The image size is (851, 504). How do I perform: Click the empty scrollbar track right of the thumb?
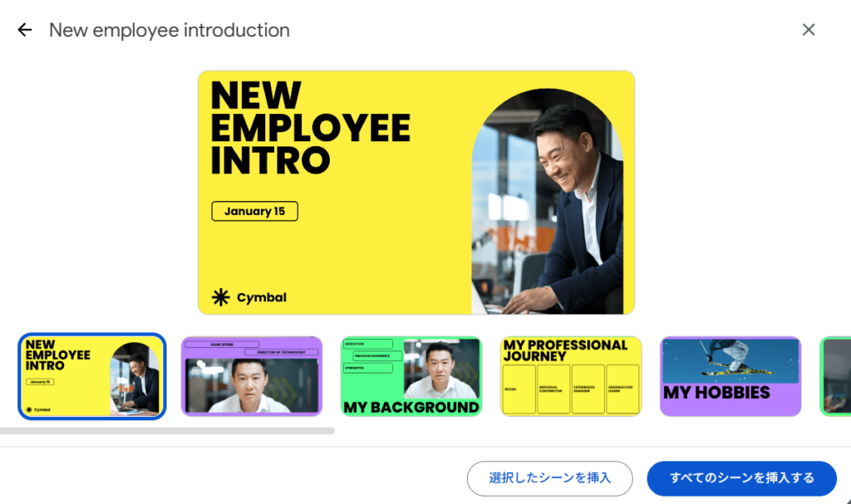click(x=592, y=431)
